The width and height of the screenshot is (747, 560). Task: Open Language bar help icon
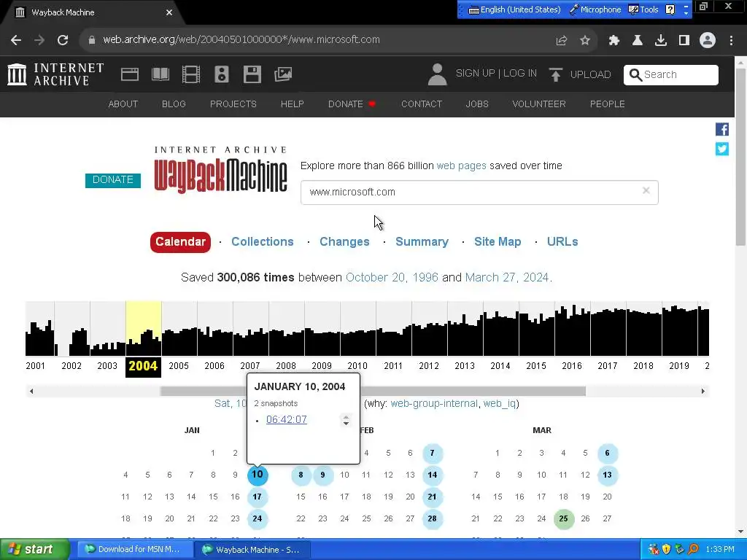670,9
